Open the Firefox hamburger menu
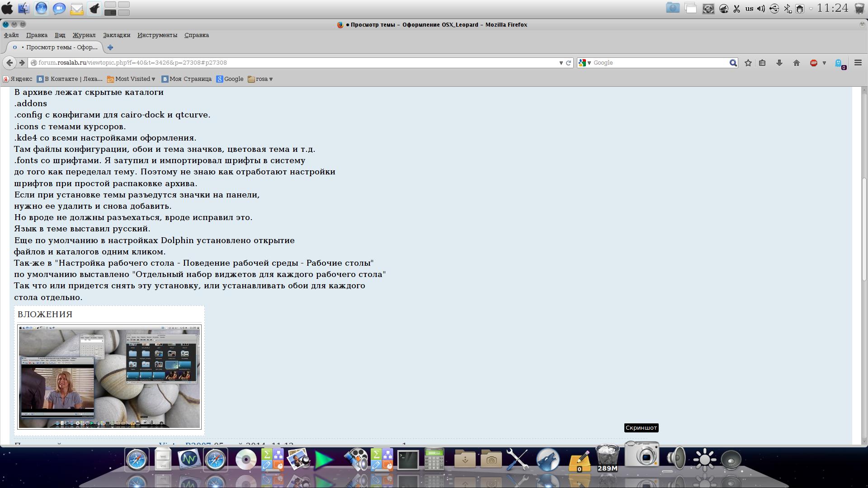Image resolution: width=868 pixels, height=488 pixels. coord(858,63)
